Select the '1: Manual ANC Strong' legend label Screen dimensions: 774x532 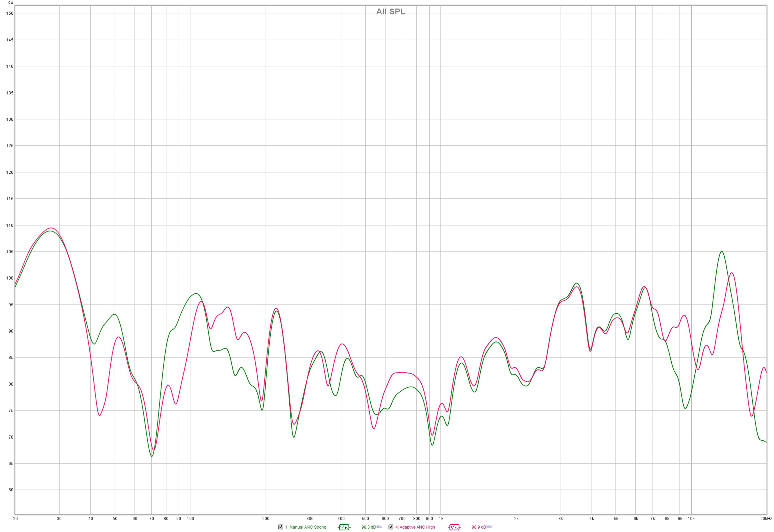pos(305,527)
